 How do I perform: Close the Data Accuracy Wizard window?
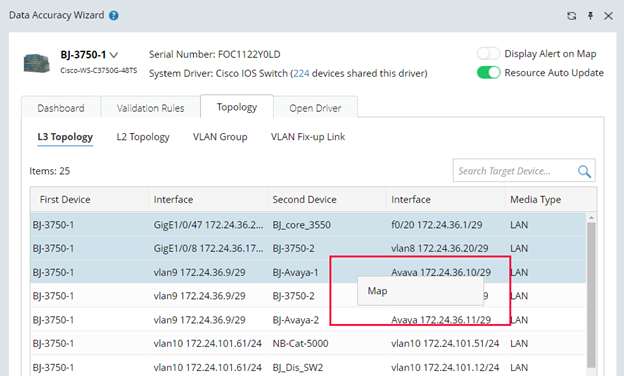(x=608, y=16)
